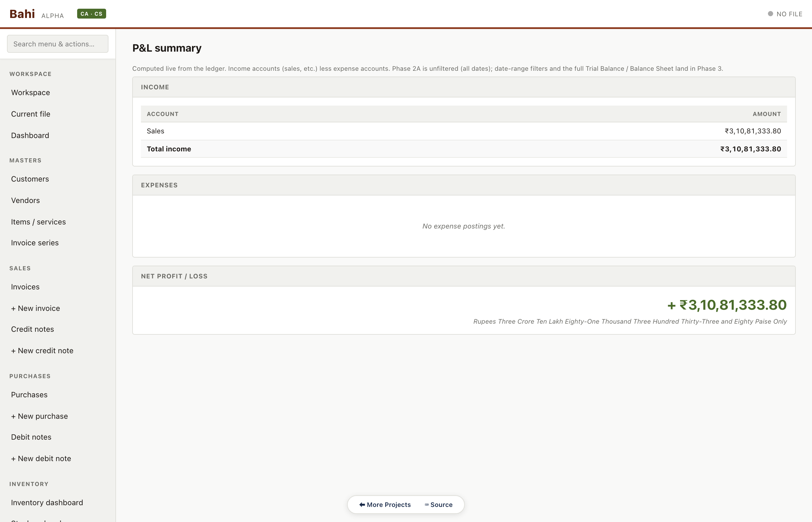The width and height of the screenshot is (812, 522).
Task: Start a new credit note
Action: [42, 351]
